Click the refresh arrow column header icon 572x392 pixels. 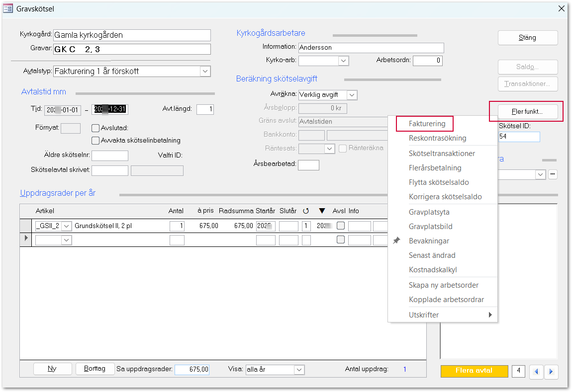click(x=306, y=211)
